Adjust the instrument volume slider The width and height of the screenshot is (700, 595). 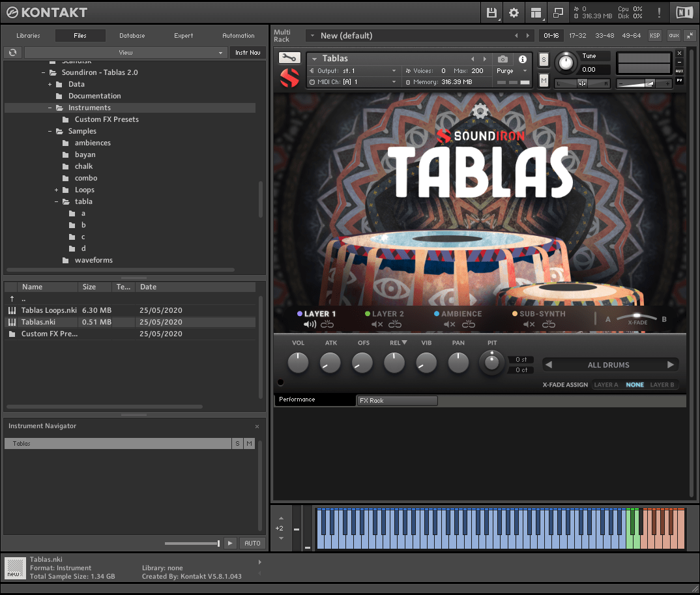644,83
